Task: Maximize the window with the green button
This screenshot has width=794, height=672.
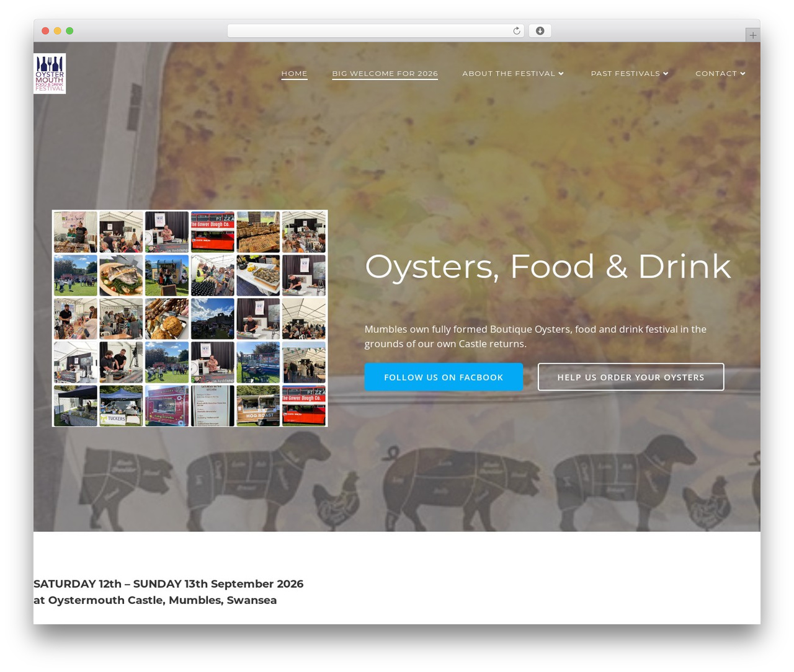Action: tap(69, 31)
